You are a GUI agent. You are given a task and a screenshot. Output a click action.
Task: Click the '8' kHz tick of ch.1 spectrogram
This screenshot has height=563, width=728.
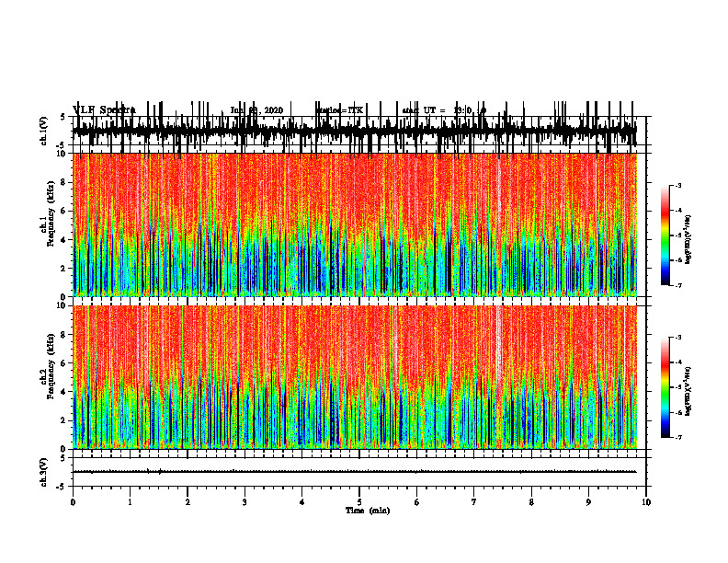64,182
